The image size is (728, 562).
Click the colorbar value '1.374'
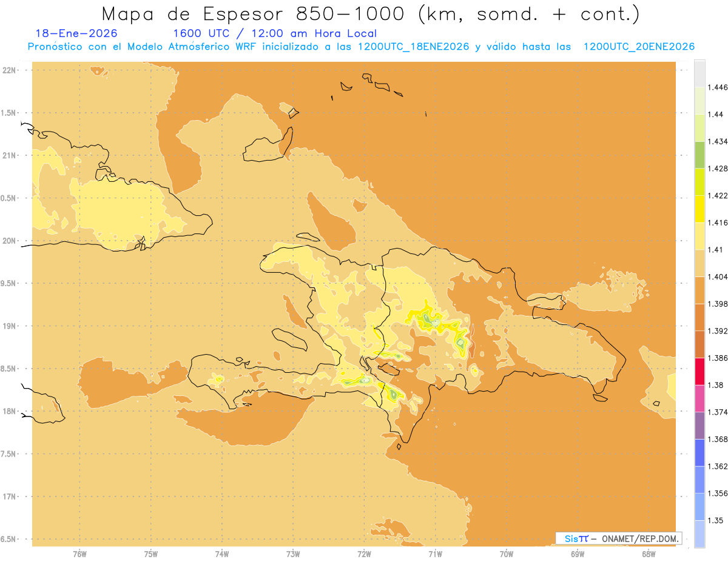tap(718, 412)
